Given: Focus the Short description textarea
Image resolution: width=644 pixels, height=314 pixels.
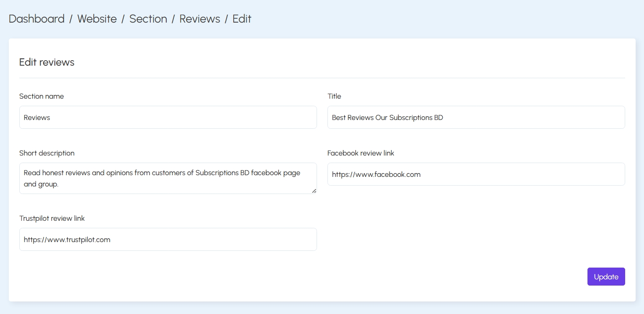Looking at the screenshot, I should click(168, 178).
